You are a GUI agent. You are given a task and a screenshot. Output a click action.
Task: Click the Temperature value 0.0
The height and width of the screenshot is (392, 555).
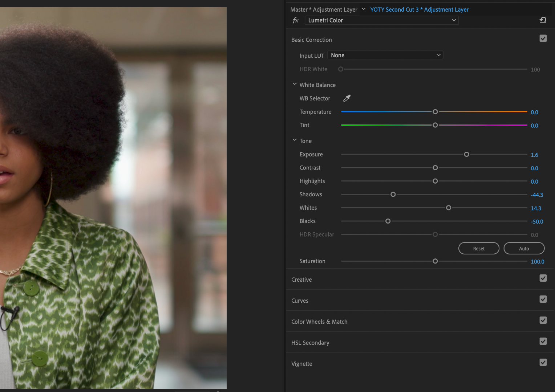[x=534, y=112]
